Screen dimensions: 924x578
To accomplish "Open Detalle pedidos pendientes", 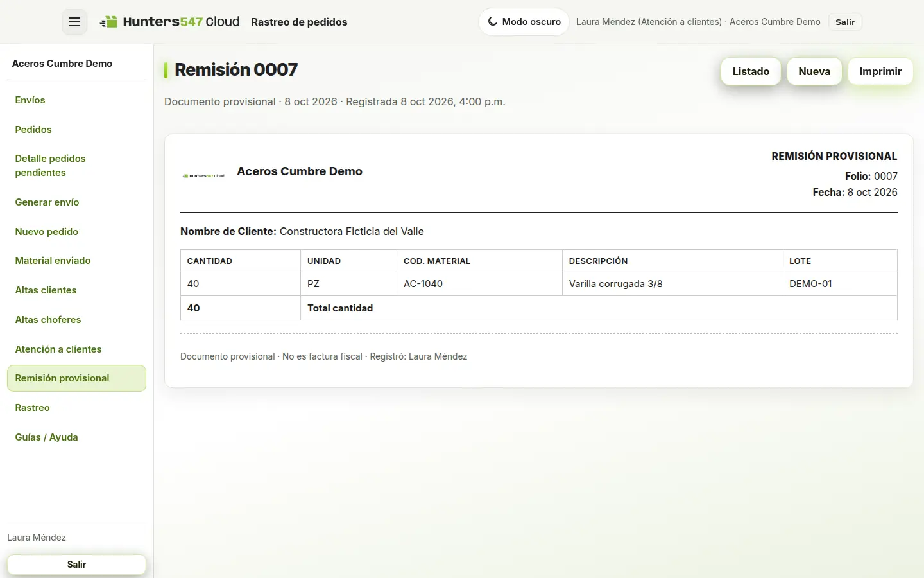I will [x=76, y=166].
